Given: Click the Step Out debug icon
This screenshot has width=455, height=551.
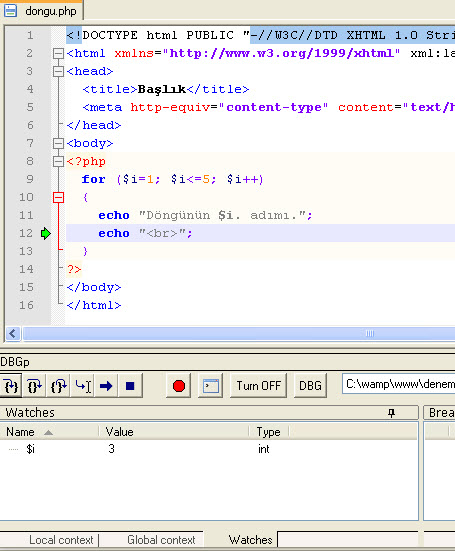Looking at the screenshot, I should click(58, 386).
